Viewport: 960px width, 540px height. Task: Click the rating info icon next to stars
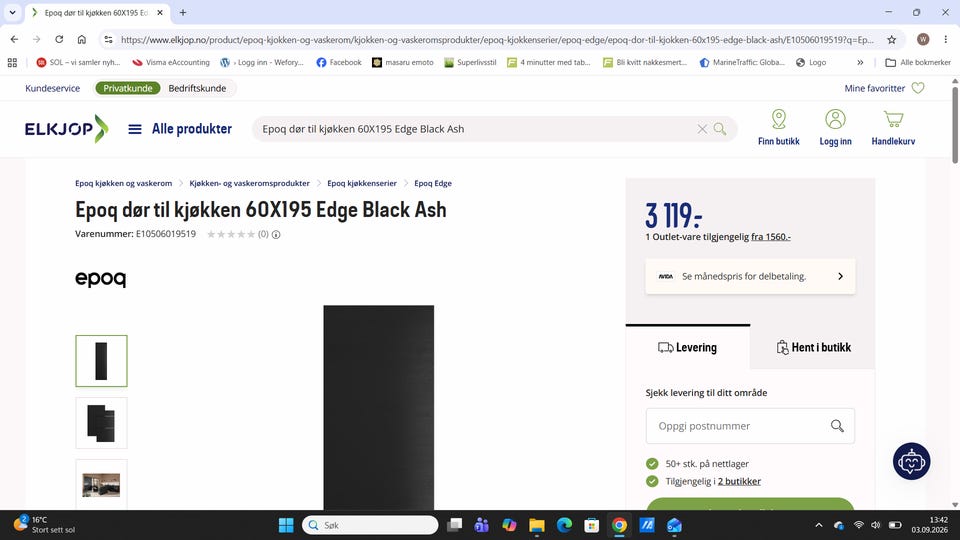click(x=276, y=234)
